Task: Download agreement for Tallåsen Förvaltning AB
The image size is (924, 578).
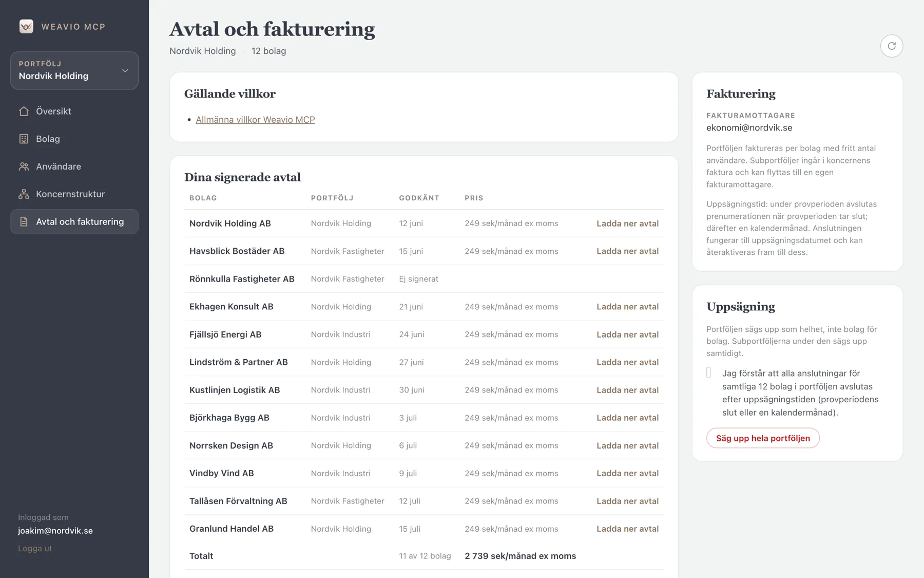Action: [x=627, y=501]
